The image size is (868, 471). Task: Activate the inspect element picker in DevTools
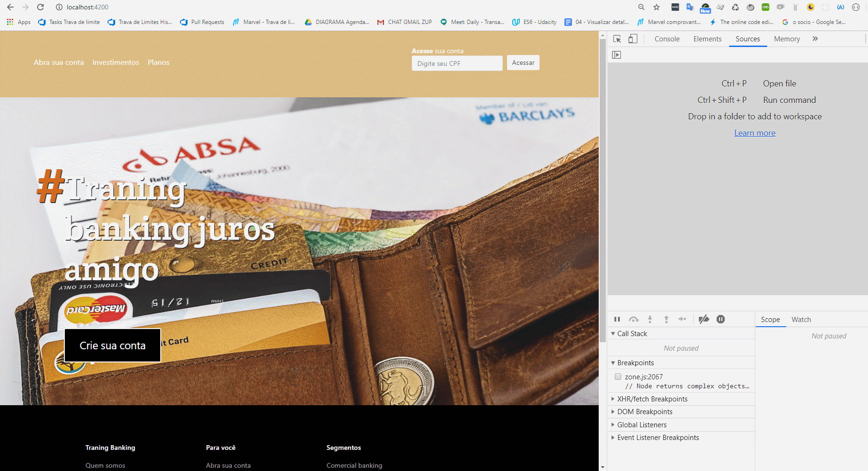pyautogui.click(x=617, y=39)
